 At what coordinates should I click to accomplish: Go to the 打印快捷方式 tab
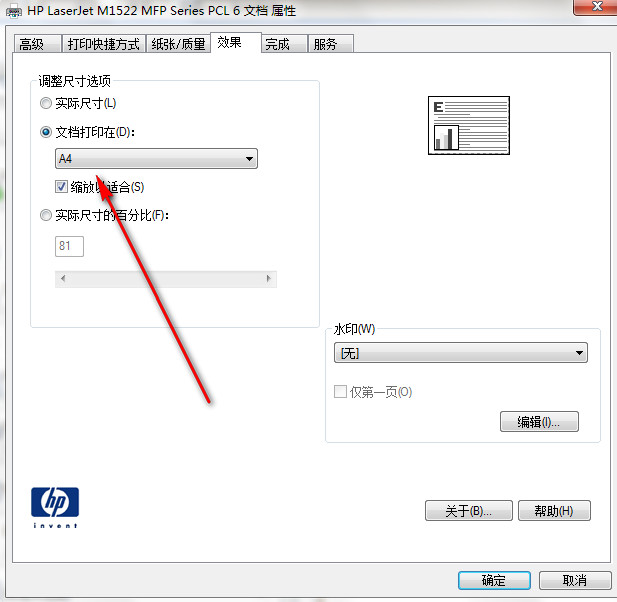tap(104, 44)
